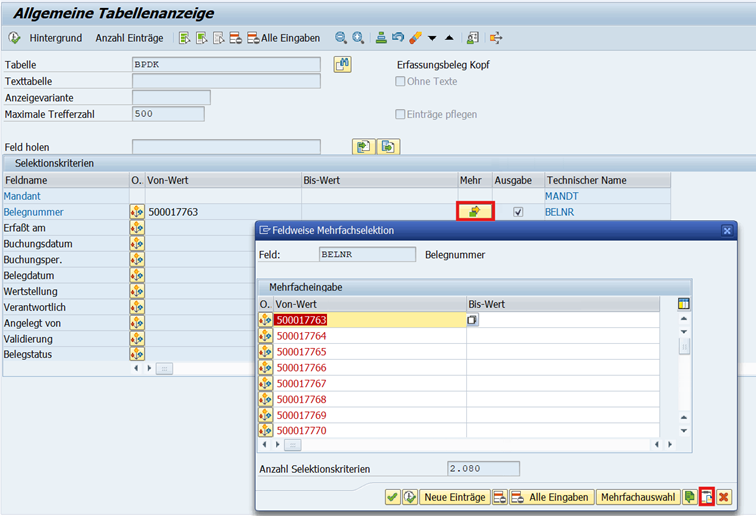
Task: Enable the Ohne Texte checkbox
Action: tap(401, 81)
